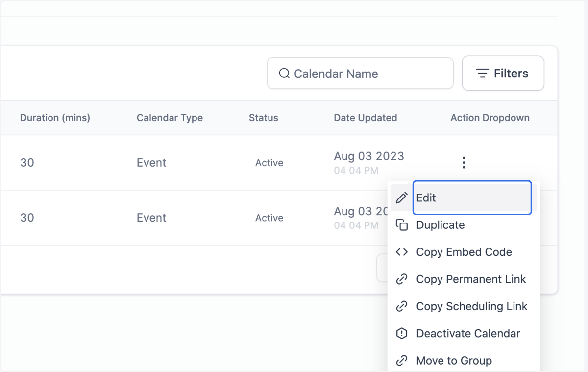Image resolution: width=588 pixels, height=372 pixels.
Task: Click duration 30 in first row
Action: 27,163
